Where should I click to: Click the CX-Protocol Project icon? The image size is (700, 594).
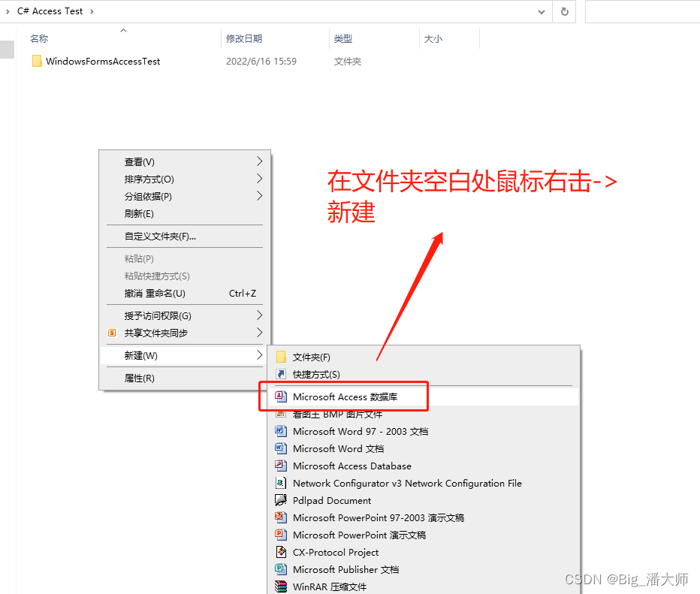coord(281,552)
